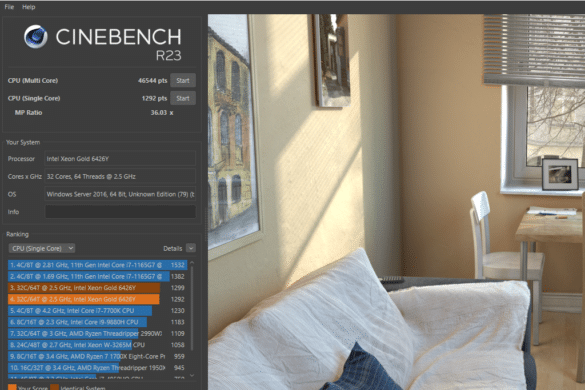
Task: Click into the Info input field
Action: coord(120,212)
